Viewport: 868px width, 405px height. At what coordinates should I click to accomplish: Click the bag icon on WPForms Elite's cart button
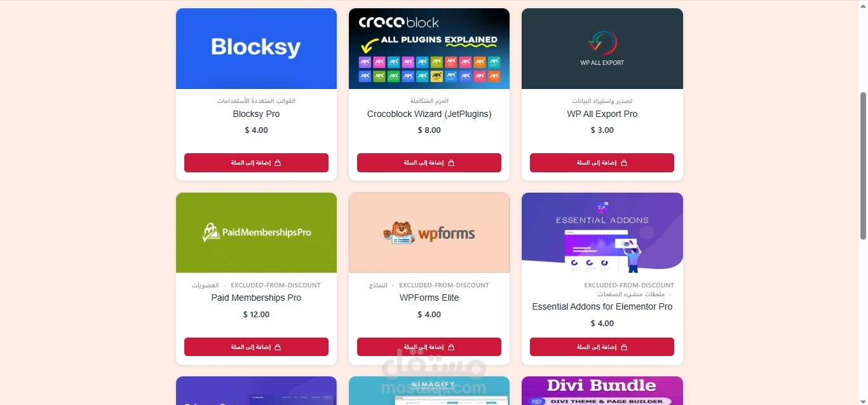[451, 347]
